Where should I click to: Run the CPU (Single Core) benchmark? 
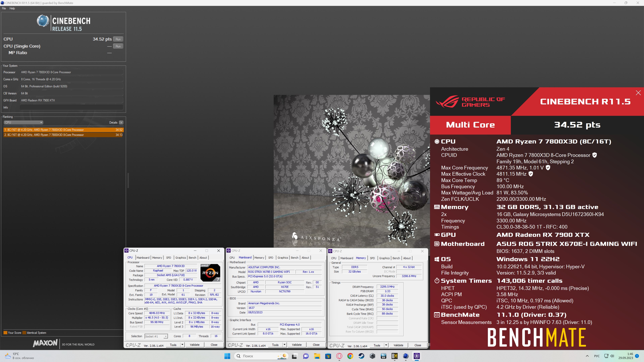[x=118, y=46]
